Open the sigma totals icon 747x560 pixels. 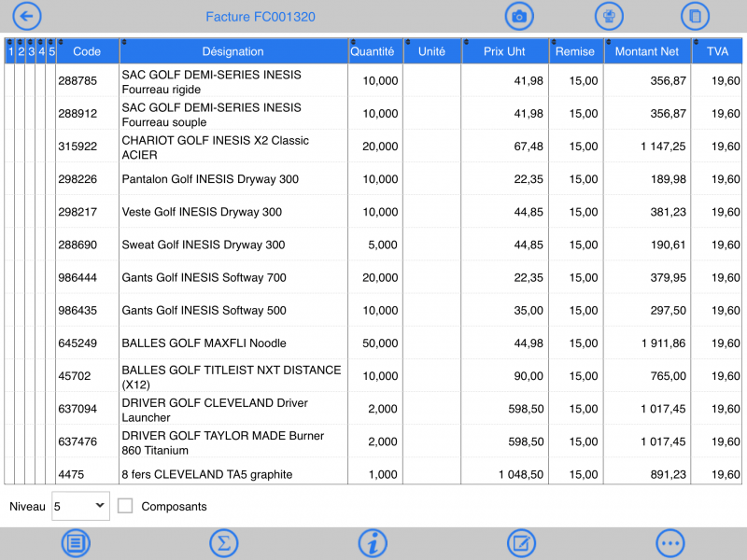[224, 543]
